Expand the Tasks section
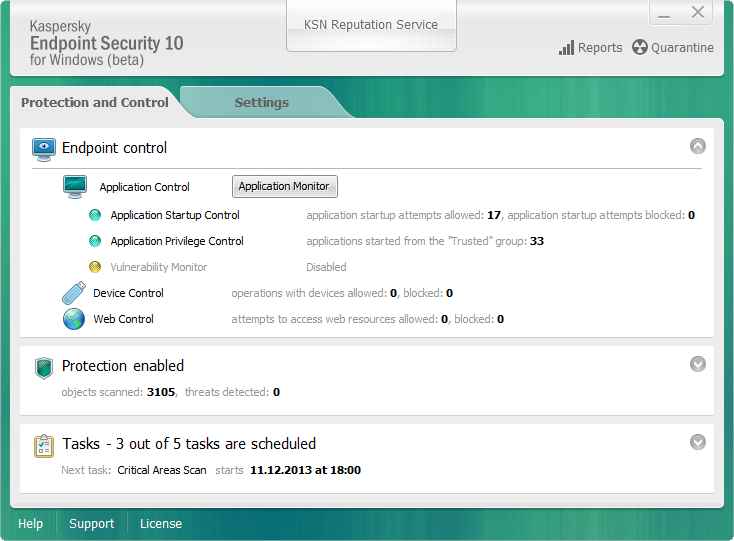Image resolution: width=734 pixels, height=541 pixels. (x=698, y=442)
